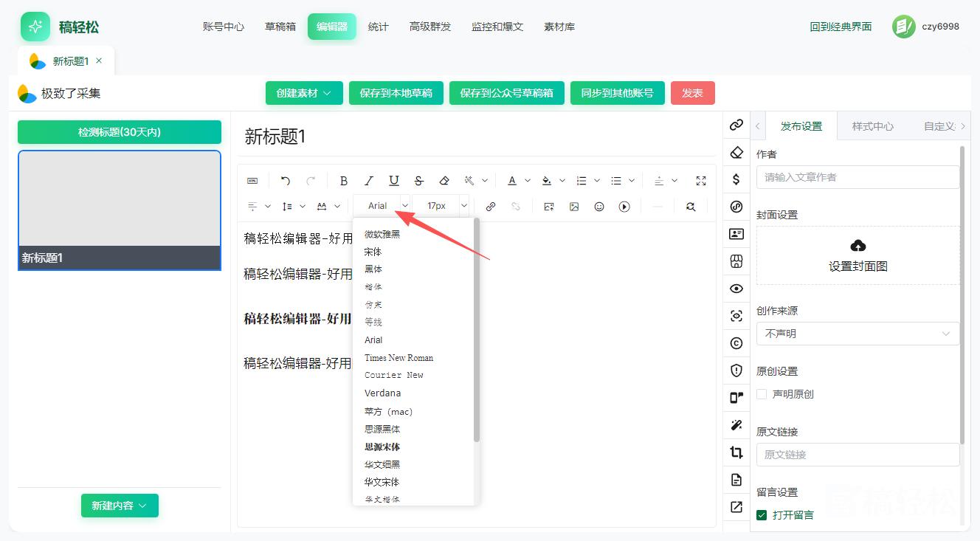Viewport: 980px width, 541px height.
Task: Open the 新建内容 dropdown button
Action: 120,506
